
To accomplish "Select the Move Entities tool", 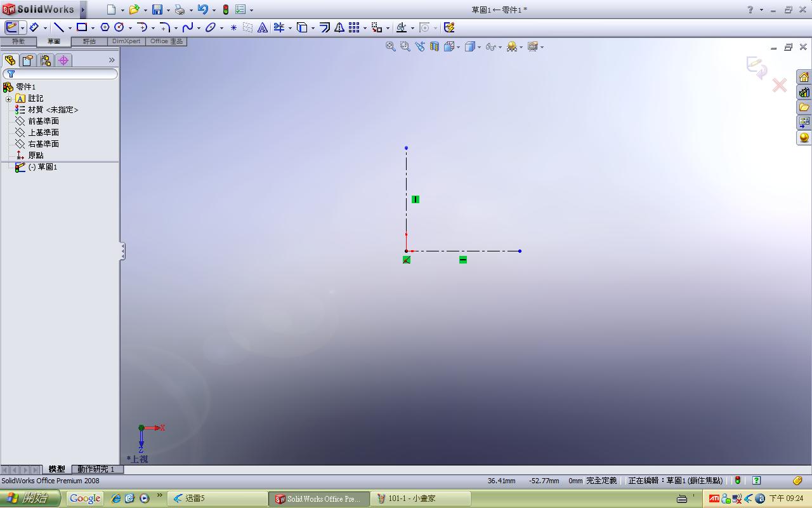I will pos(377,27).
